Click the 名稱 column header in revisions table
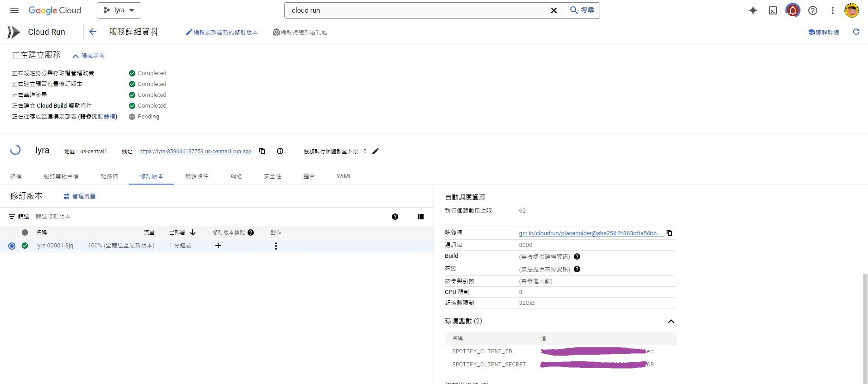 42,232
